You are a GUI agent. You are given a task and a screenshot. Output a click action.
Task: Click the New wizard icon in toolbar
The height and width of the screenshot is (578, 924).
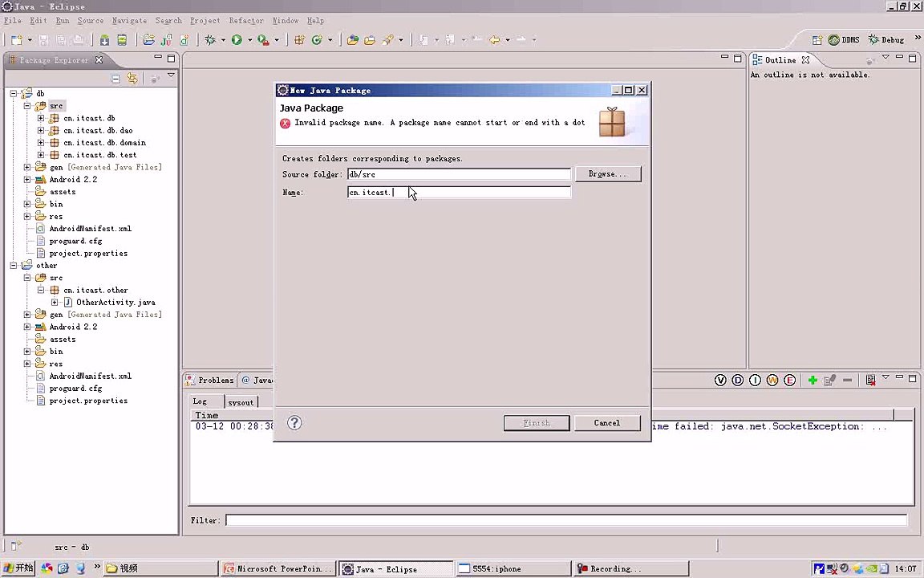tap(17, 40)
